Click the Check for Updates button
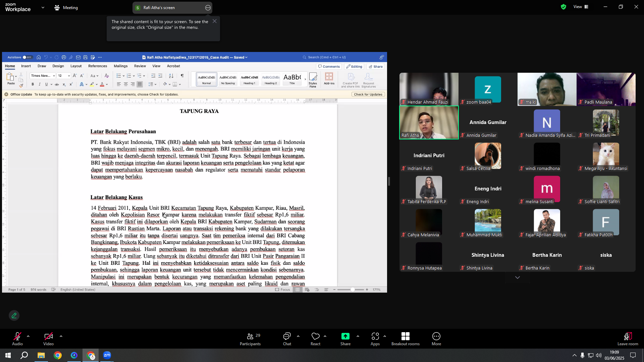644x362 pixels. click(368, 94)
